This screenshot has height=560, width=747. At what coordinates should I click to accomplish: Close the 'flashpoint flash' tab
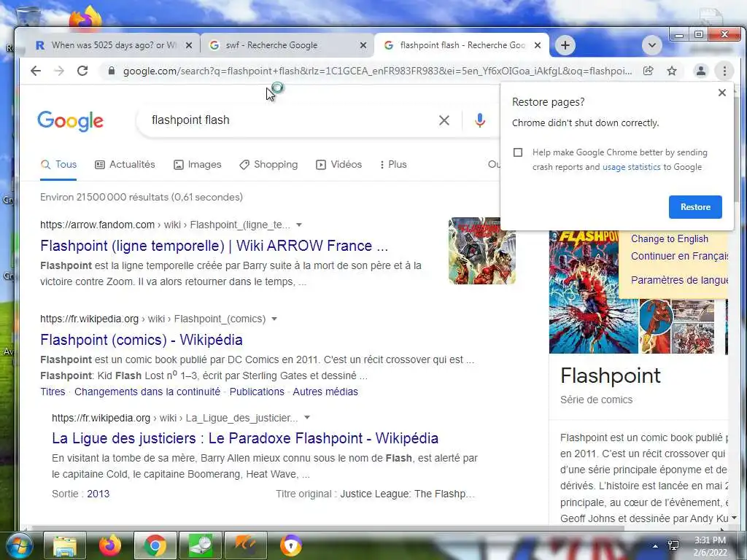click(538, 45)
